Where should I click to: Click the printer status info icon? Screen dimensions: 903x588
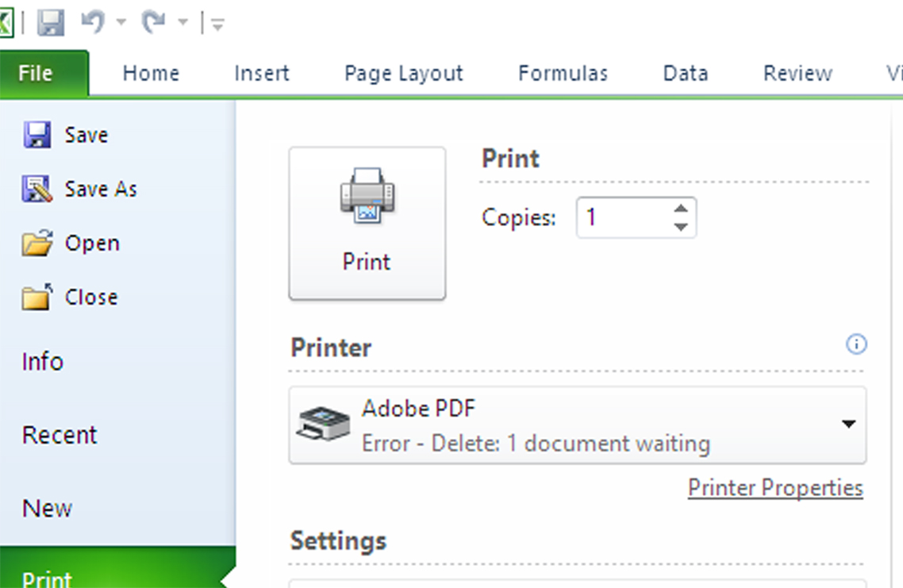point(856,345)
